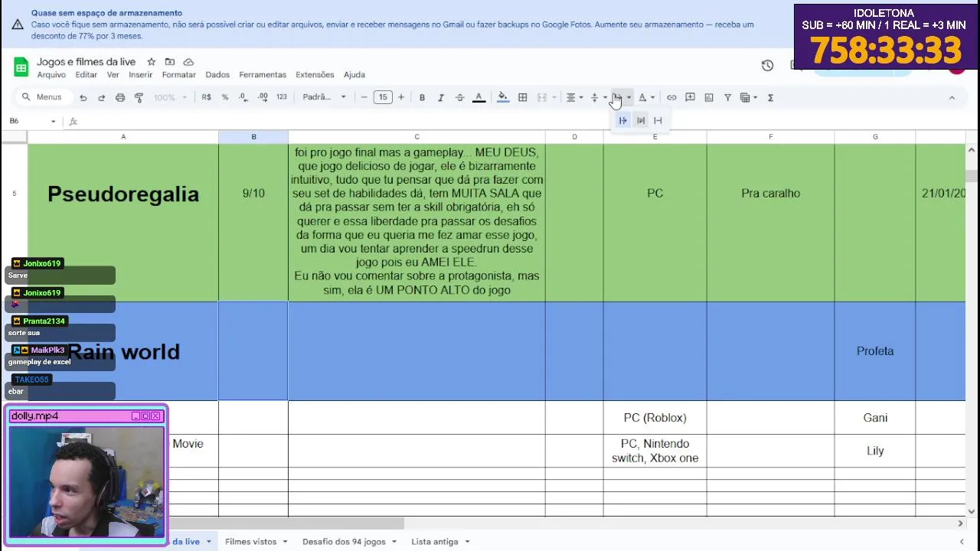Select column C header
Viewport: 980px width, 551px height.
point(416,137)
